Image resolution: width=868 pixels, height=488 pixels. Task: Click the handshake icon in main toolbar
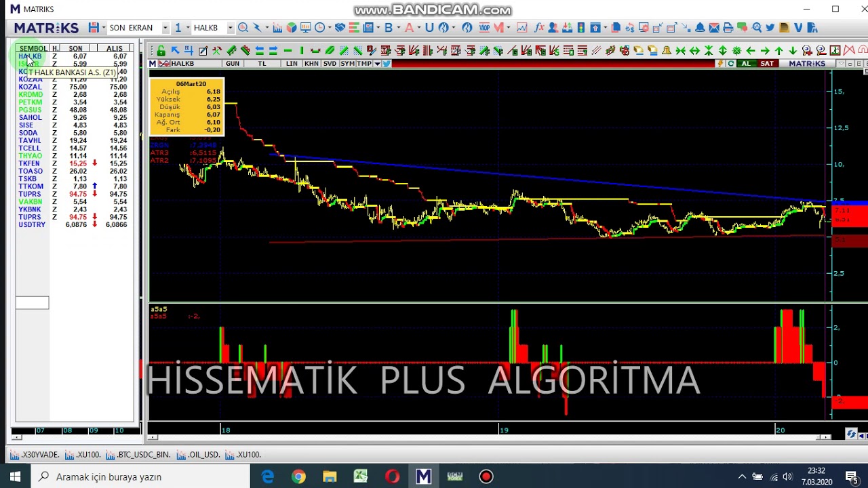[x=340, y=28]
